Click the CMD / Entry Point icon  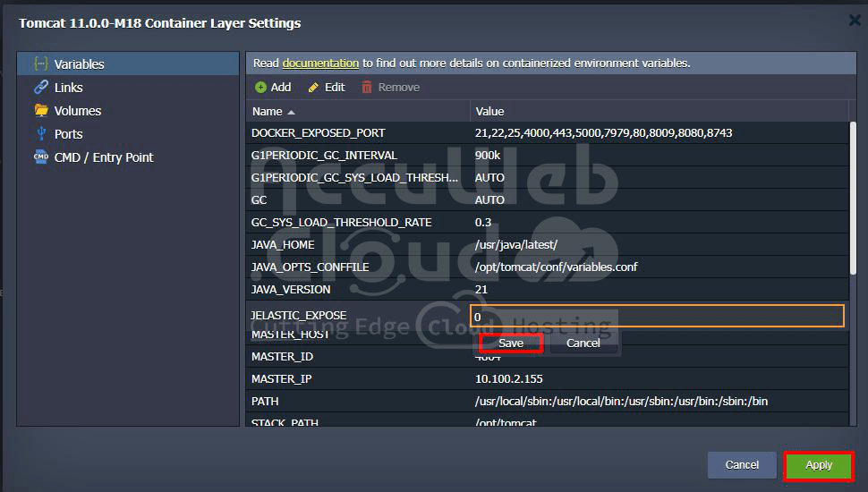click(x=41, y=157)
